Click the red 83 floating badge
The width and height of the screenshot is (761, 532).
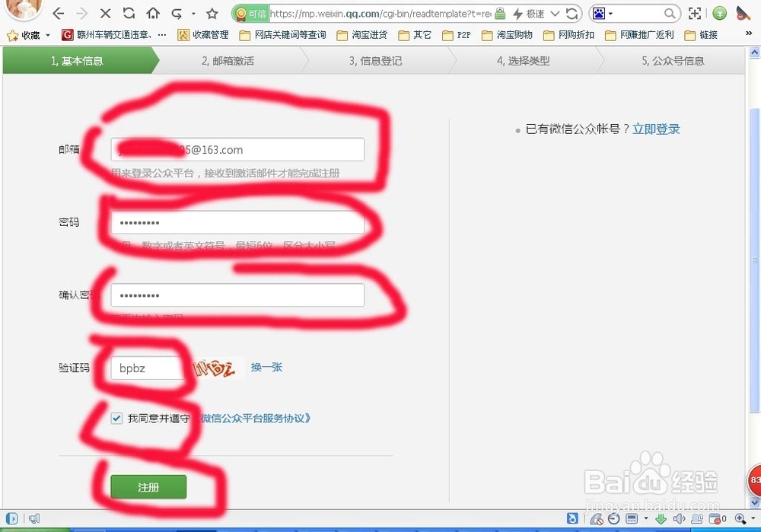[754, 480]
